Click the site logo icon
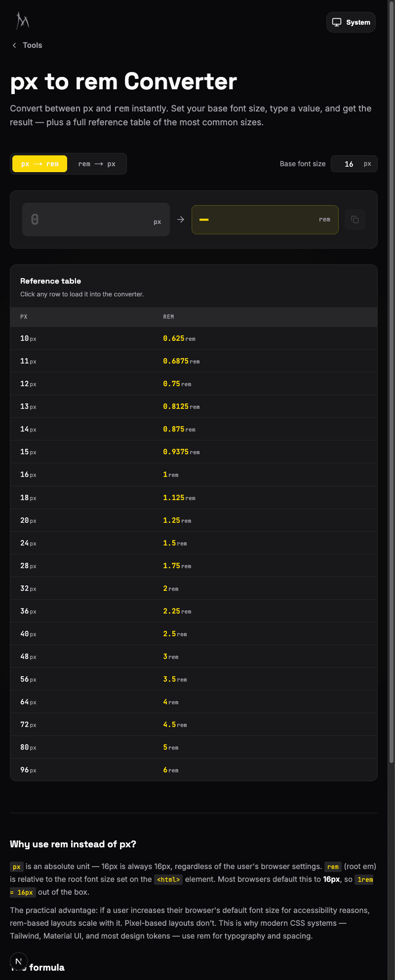The image size is (395, 980). [22, 21]
